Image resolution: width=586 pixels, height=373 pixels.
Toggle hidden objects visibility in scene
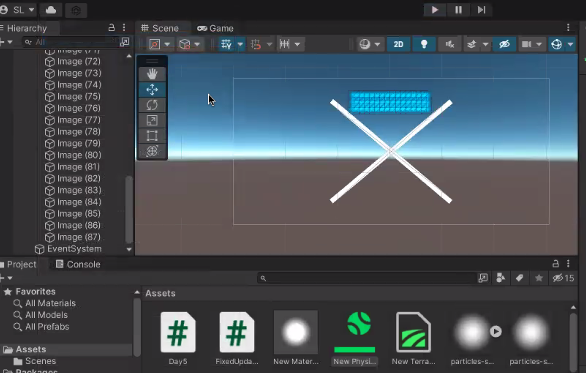click(x=504, y=44)
